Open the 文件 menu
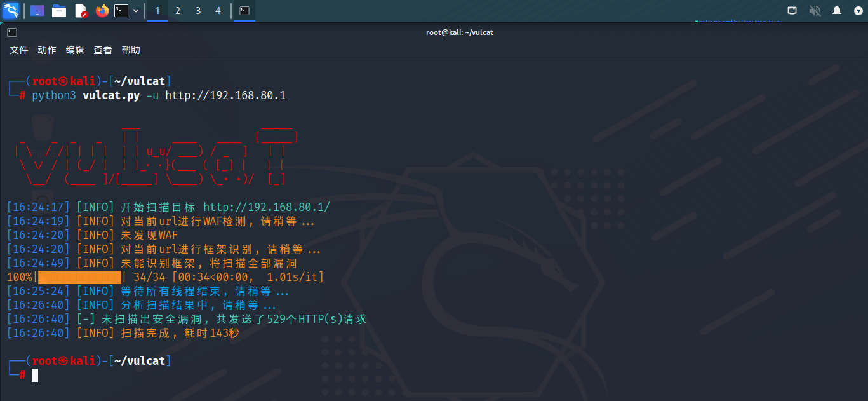The image size is (868, 401). tap(19, 50)
